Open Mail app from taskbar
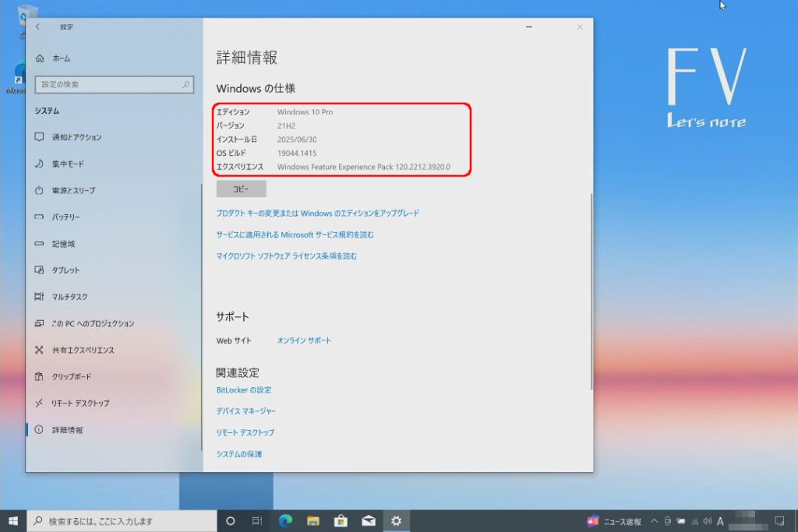This screenshot has height=532, width=798. 369,521
